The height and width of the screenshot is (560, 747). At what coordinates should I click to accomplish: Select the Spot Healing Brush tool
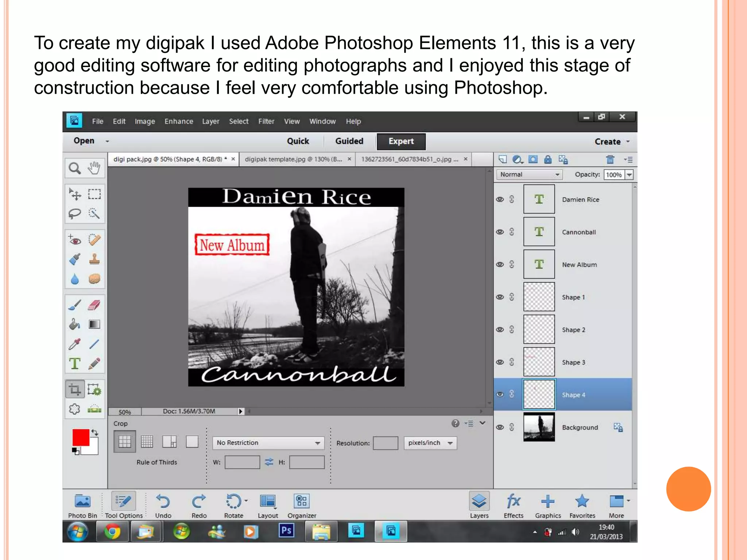coord(94,240)
